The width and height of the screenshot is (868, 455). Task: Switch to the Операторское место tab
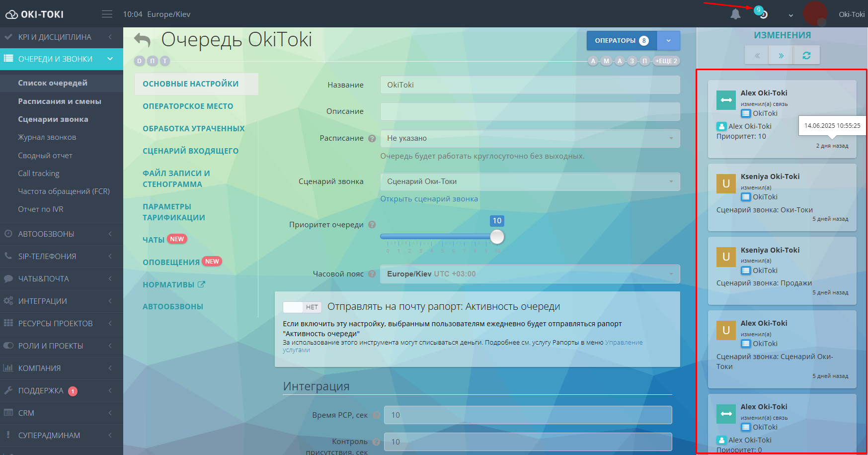(188, 106)
